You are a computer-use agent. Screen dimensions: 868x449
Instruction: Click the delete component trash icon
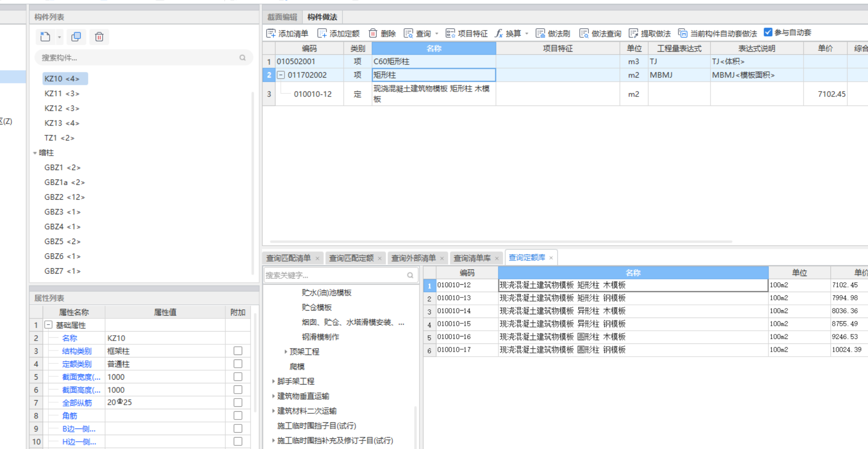click(x=99, y=37)
